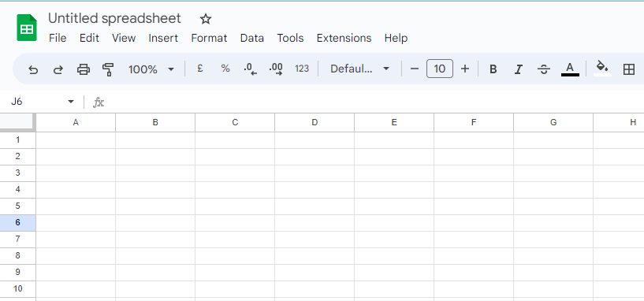Open the text color picker
Viewport: 644px width, 301px height.
click(570, 69)
